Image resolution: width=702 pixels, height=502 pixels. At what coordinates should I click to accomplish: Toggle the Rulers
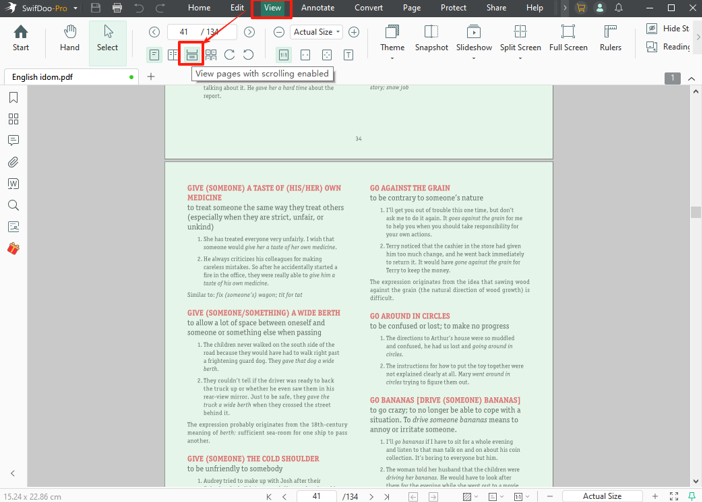pyautogui.click(x=610, y=39)
